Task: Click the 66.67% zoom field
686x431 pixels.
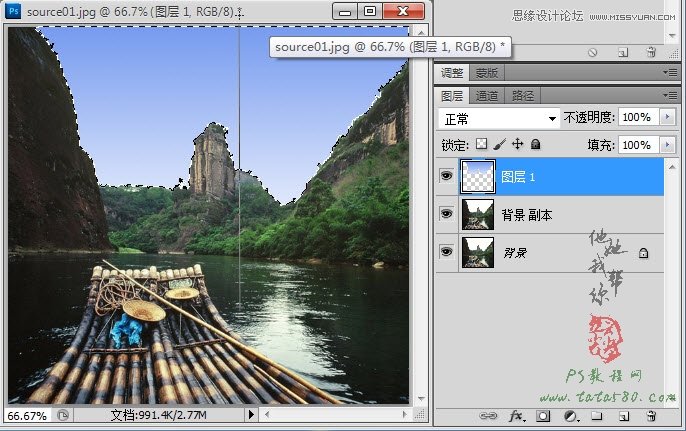Action: 27,415
